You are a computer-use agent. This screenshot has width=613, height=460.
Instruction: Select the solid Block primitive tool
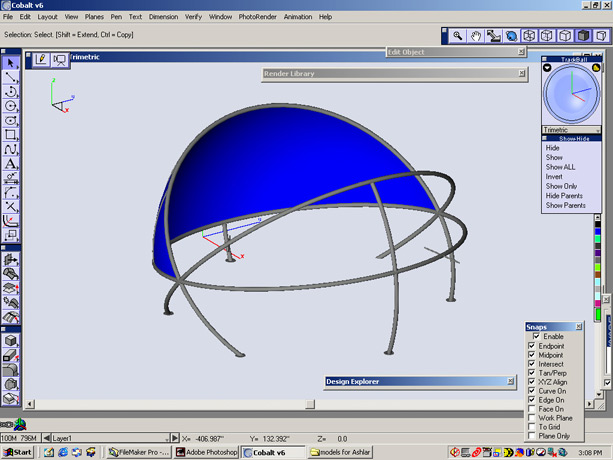[x=11, y=341]
